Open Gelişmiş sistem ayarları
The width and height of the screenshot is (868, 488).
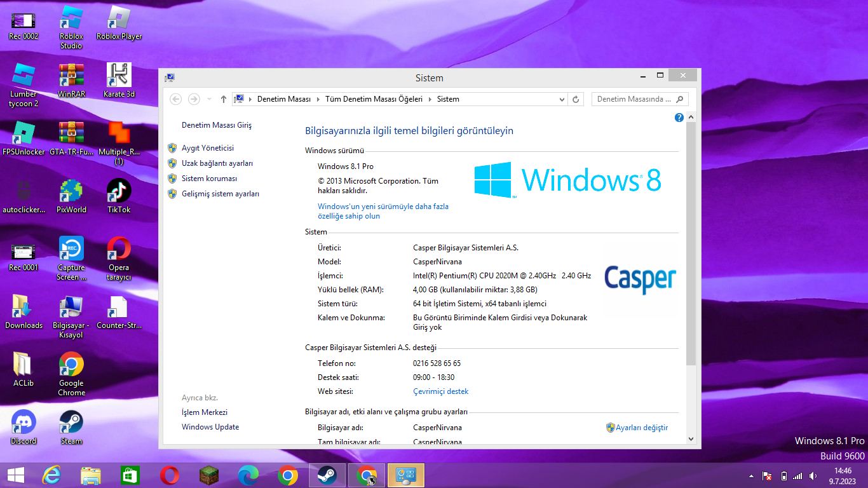pyautogui.click(x=220, y=194)
